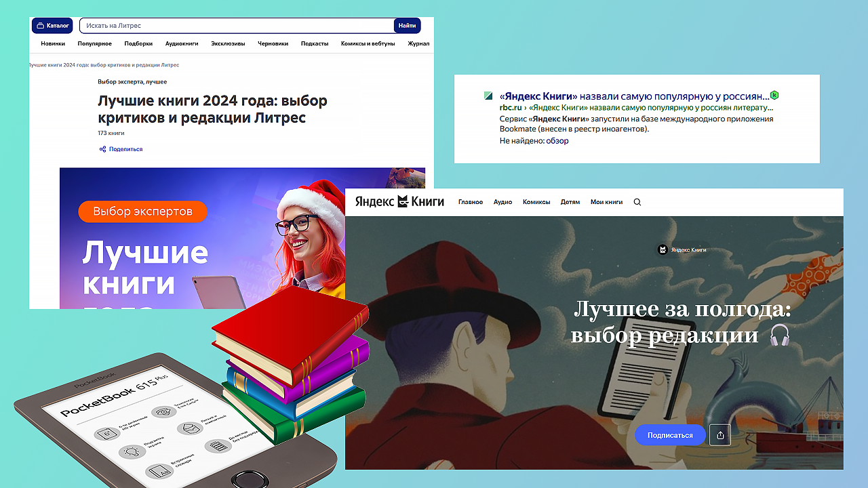Screen dimensions: 868x488
Task: Click the rbc.ru favicon in search result
Action: point(488,96)
